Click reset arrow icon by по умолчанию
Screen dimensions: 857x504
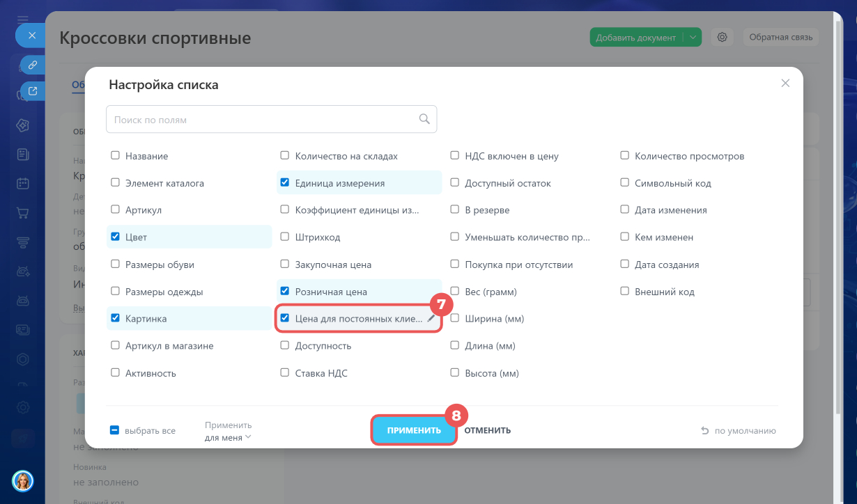tap(705, 431)
